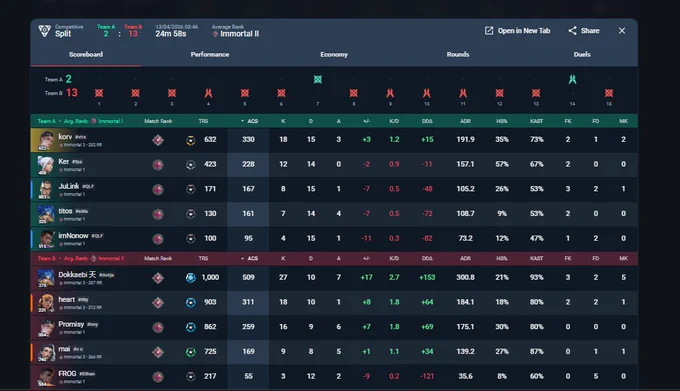680x391 pixels.
Task: Click mai's match rank icon
Action: pyautogui.click(x=158, y=352)
